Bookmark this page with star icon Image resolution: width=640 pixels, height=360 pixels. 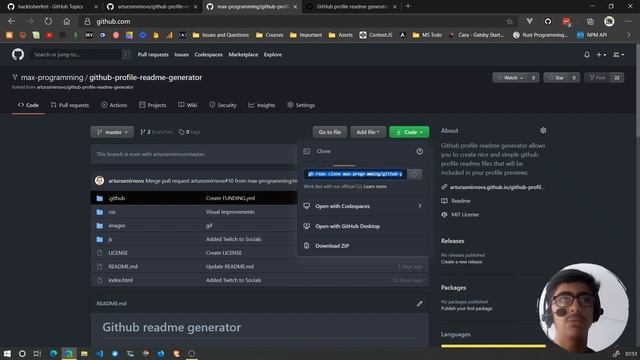tap(509, 21)
